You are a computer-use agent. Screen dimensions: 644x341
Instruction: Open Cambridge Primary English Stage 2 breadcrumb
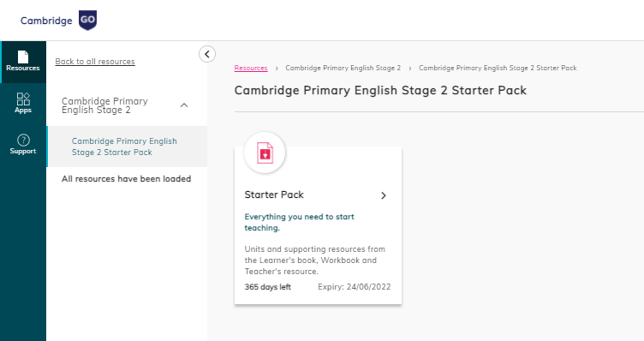click(343, 68)
